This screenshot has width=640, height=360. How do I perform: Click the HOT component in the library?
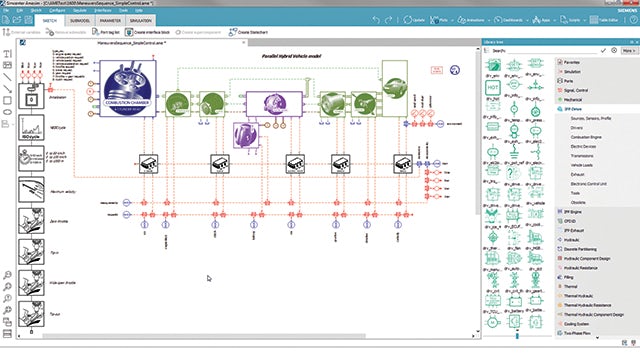493,88
